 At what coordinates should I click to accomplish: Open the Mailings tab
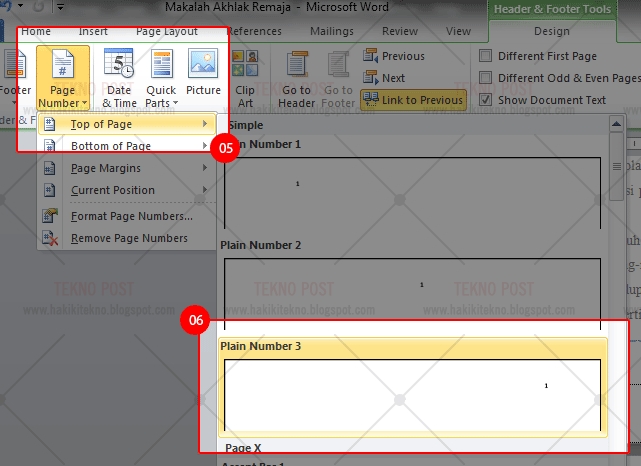click(332, 31)
